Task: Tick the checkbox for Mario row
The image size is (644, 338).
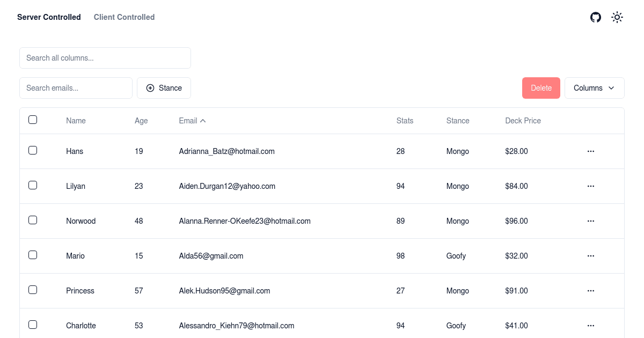Action: 33,255
